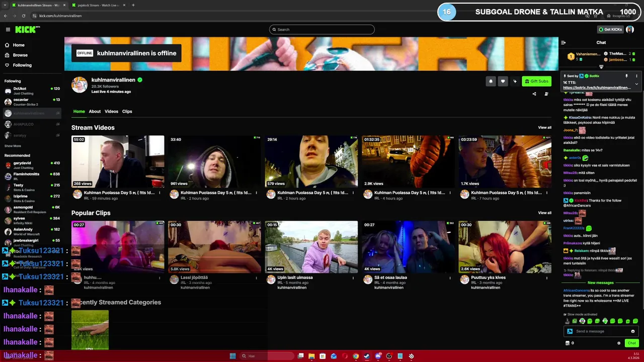
Task: Open AsianAndy recommended channel
Action: pos(32,231)
